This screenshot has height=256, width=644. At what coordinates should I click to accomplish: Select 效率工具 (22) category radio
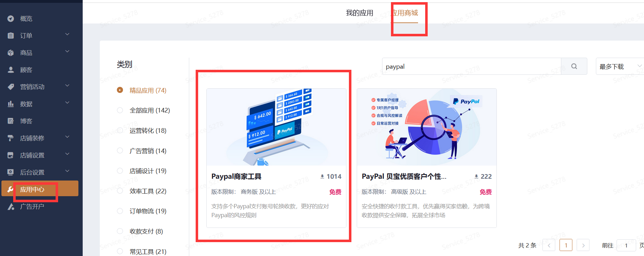coord(120,191)
